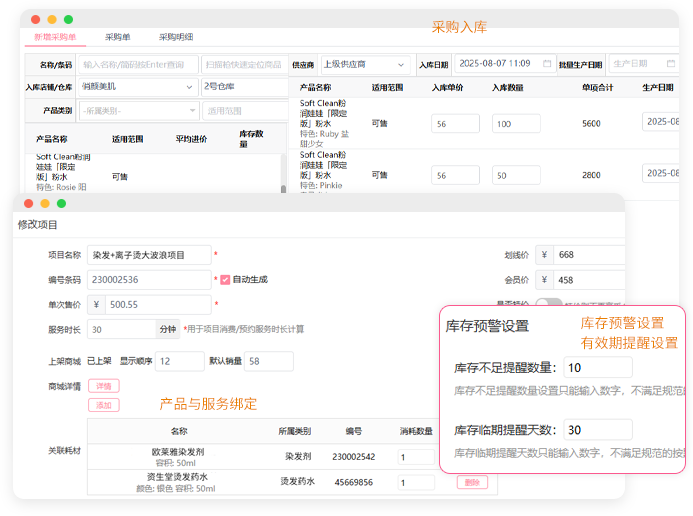The width and height of the screenshot is (693, 516).
Task: Click the 45669856 code in materials table
Action: 354,482
